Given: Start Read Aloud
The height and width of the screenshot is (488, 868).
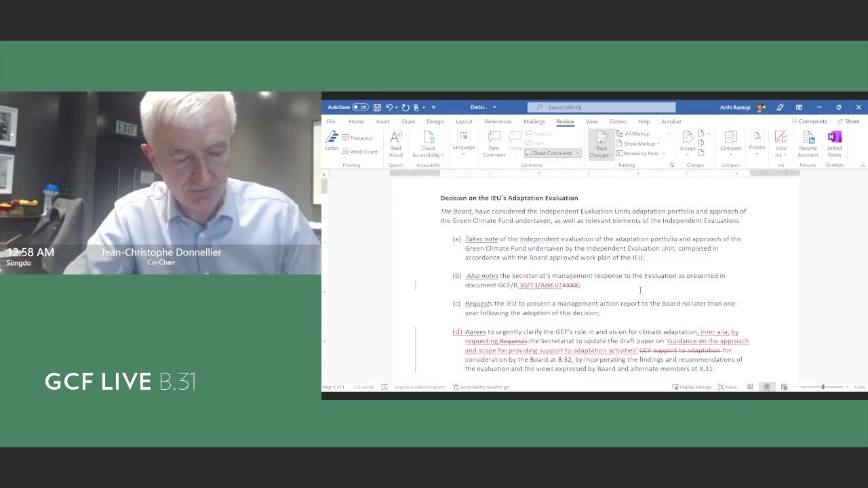Looking at the screenshot, I should pyautogui.click(x=396, y=144).
